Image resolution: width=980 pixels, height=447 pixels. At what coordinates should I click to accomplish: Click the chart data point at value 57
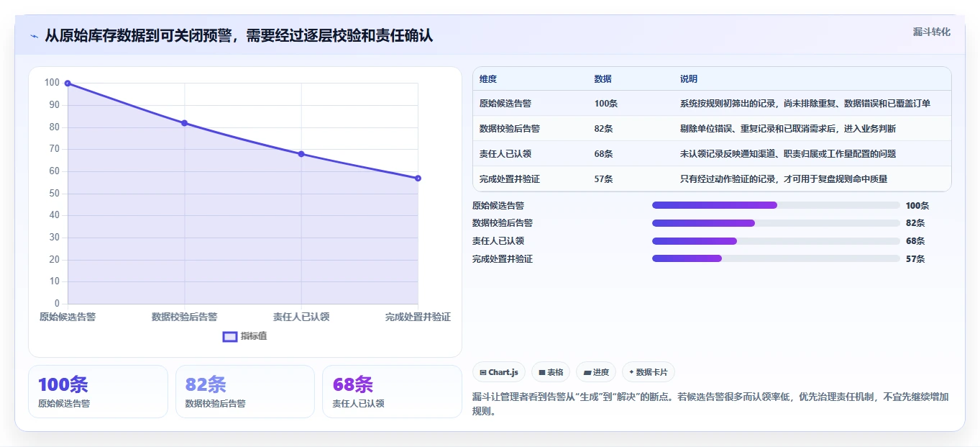pos(418,178)
